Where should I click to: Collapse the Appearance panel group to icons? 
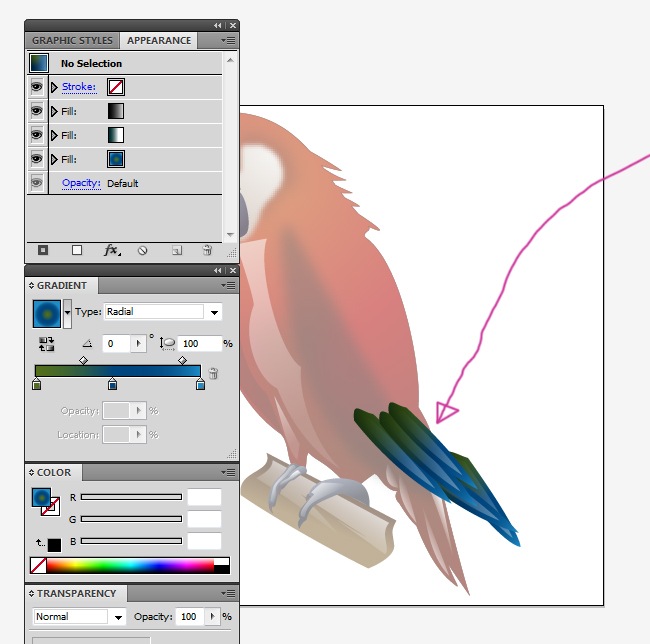click(218, 26)
